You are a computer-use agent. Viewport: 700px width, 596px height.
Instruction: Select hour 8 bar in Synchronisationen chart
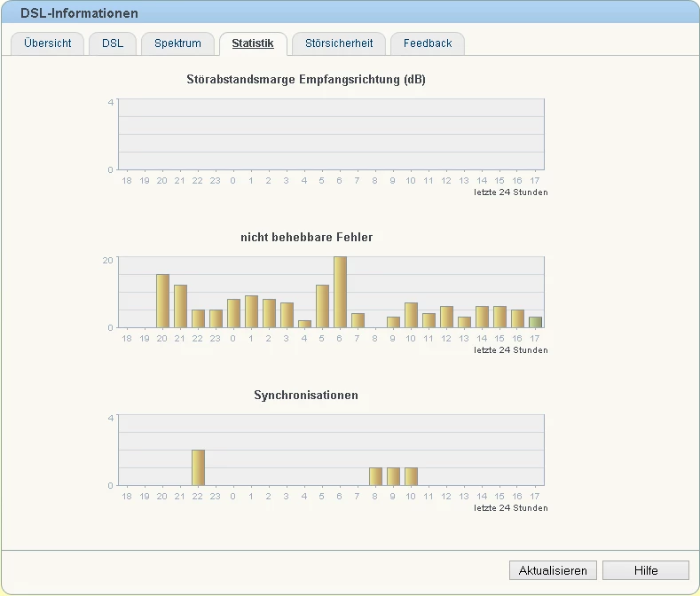pos(375,476)
